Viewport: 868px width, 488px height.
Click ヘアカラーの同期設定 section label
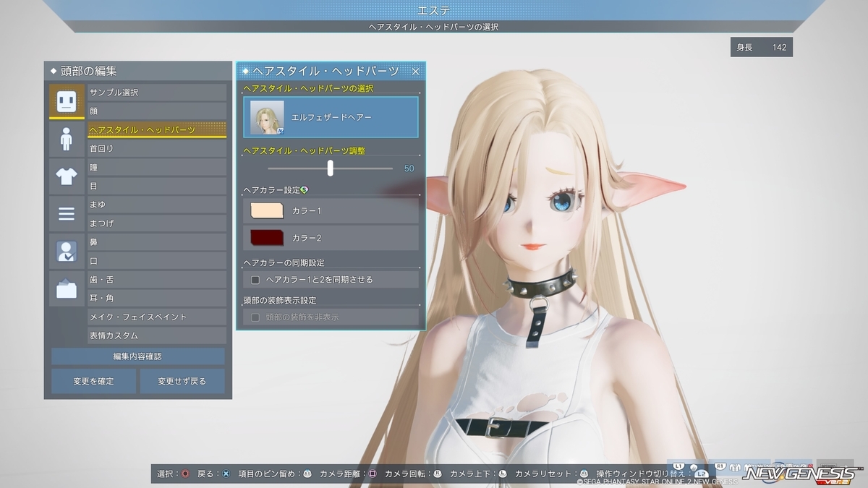tap(284, 262)
